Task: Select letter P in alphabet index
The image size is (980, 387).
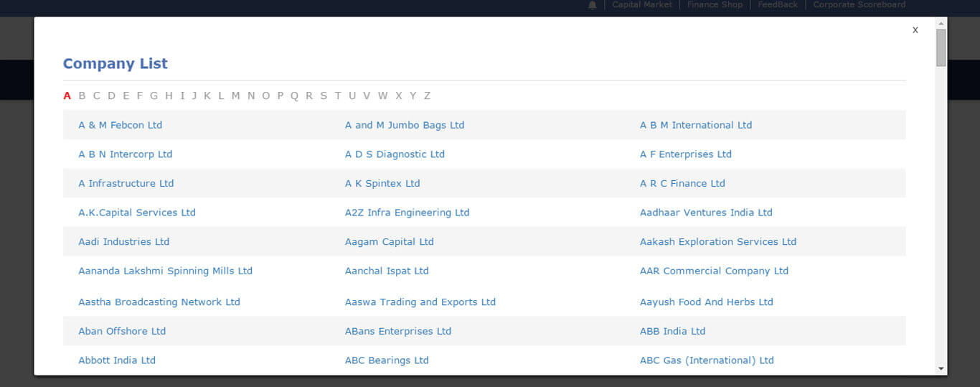Action: pyautogui.click(x=281, y=95)
